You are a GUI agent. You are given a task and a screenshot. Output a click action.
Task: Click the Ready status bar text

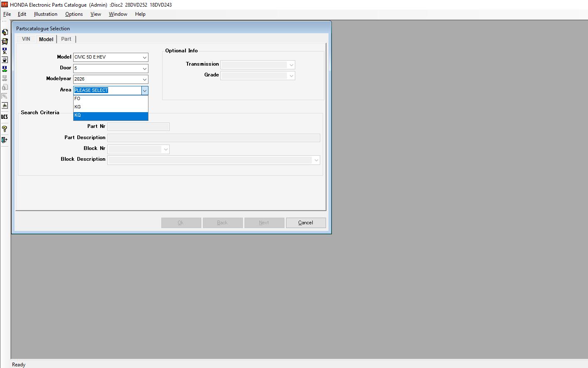coord(19,365)
